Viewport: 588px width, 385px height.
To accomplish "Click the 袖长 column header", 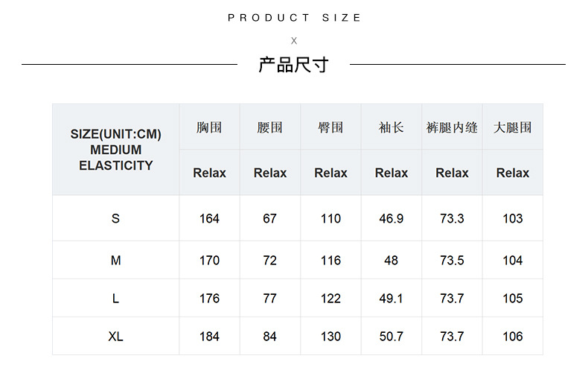I will tap(391, 127).
